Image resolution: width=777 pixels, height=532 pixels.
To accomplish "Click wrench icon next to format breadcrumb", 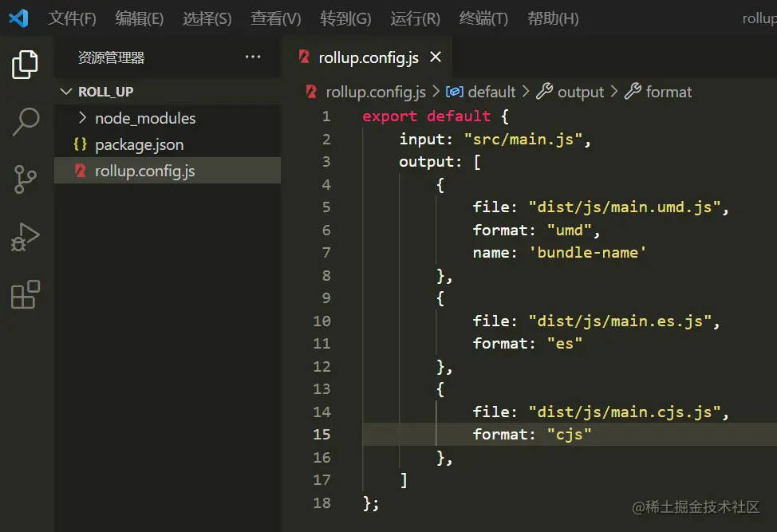I will (633, 91).
